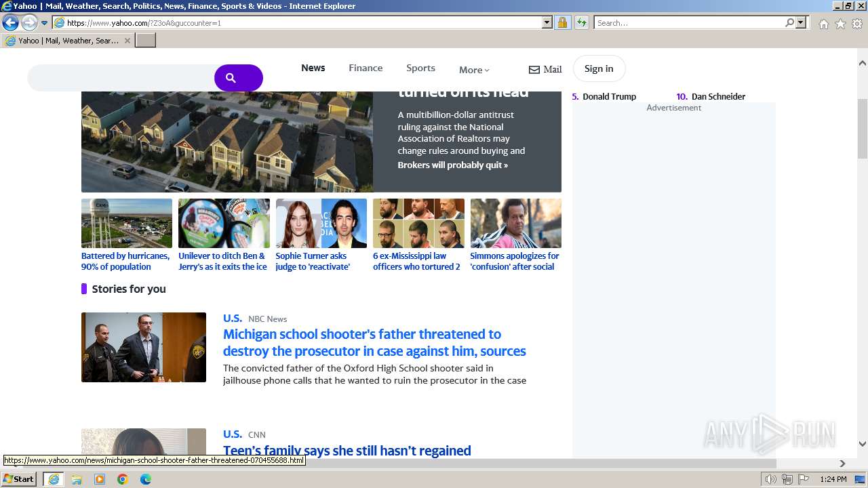This screenshot has width=868, height=488.
Task: Click the browser Forward arrow button
Action: tap(29, 23)
